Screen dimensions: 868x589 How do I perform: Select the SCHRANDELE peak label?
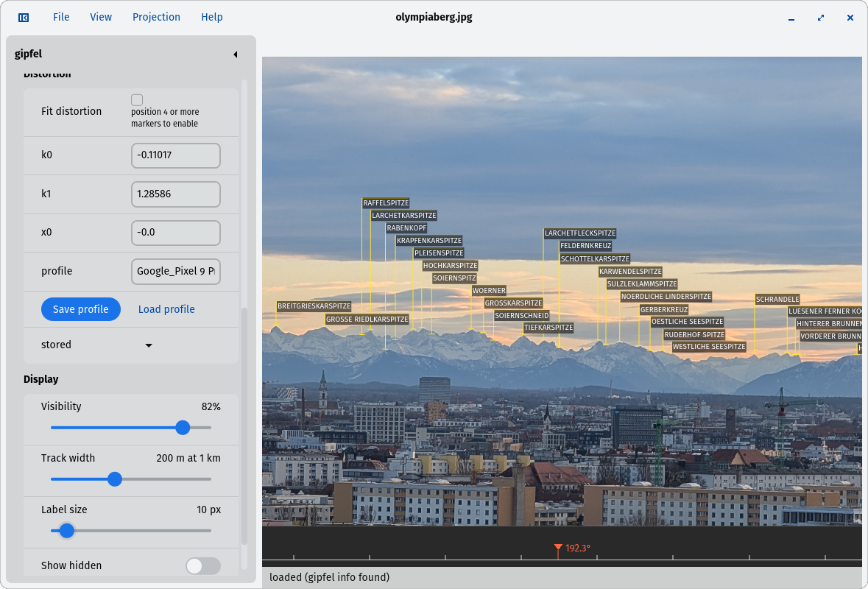[x=777, y=300]
